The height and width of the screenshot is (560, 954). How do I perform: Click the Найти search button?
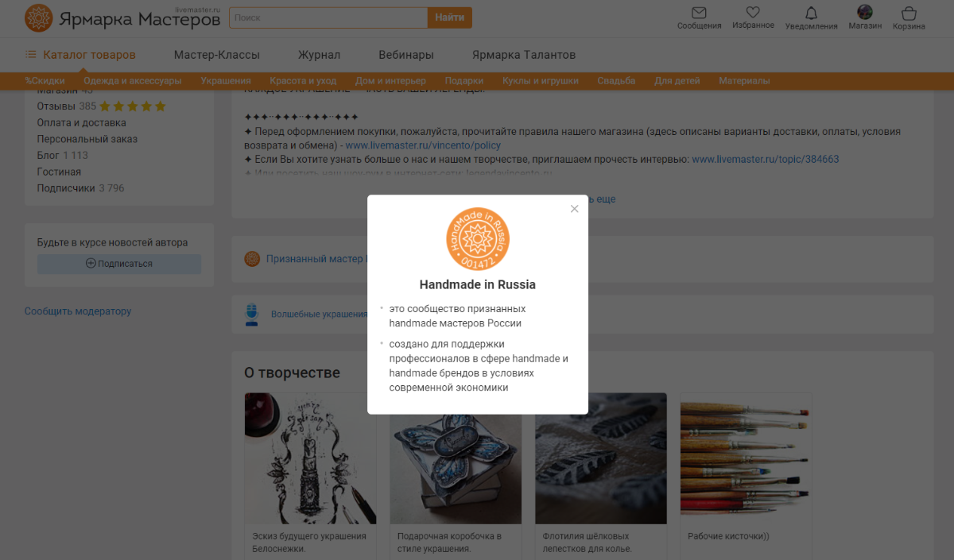[x=450, y=17]
